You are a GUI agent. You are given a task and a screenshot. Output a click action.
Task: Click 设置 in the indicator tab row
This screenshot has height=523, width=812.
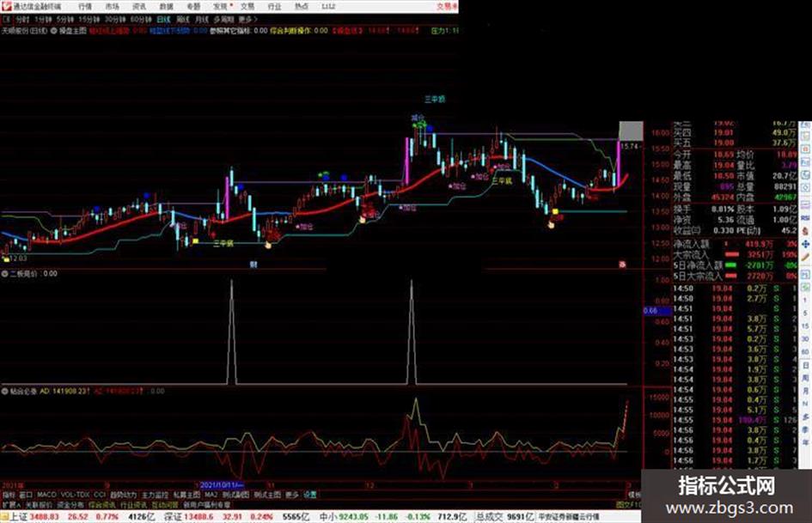(x=309, y=495)
